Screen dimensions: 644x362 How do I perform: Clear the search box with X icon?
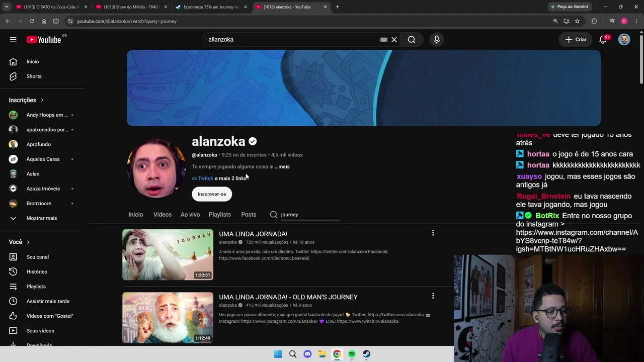pyautogui.click(x=394, y=40)
